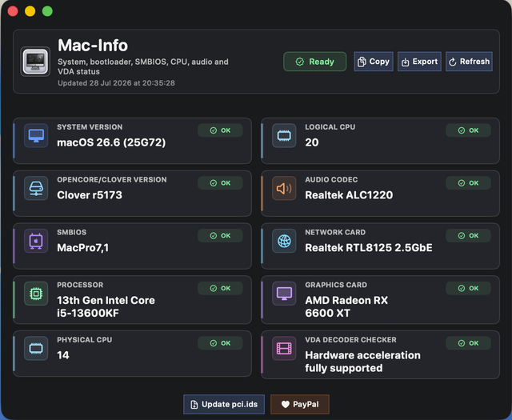Screen dimensions: 512x420
Task: Select the logical CPU count 20
Action: click(x=312, y=142)
